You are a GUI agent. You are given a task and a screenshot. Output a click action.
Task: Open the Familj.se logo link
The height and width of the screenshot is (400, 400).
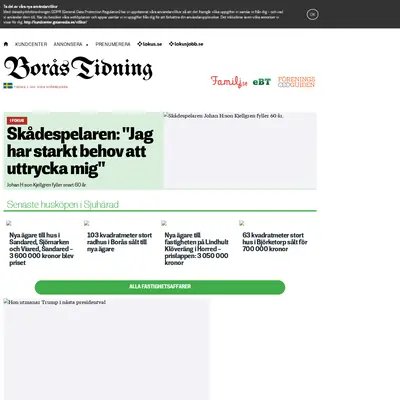[x=229, y=82]
